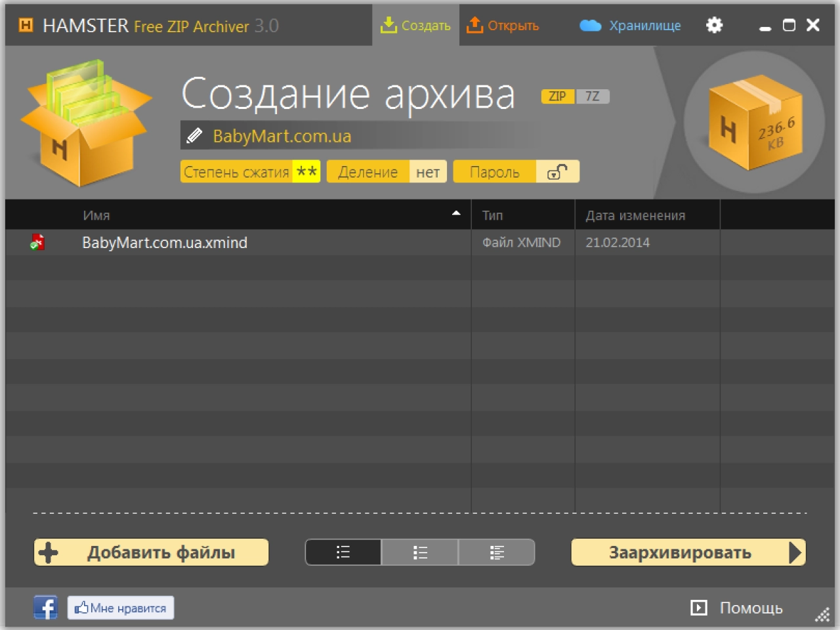Minimize the Hamster archiver window
Viewport: 840px width, 630px height.
click(765, 28)
